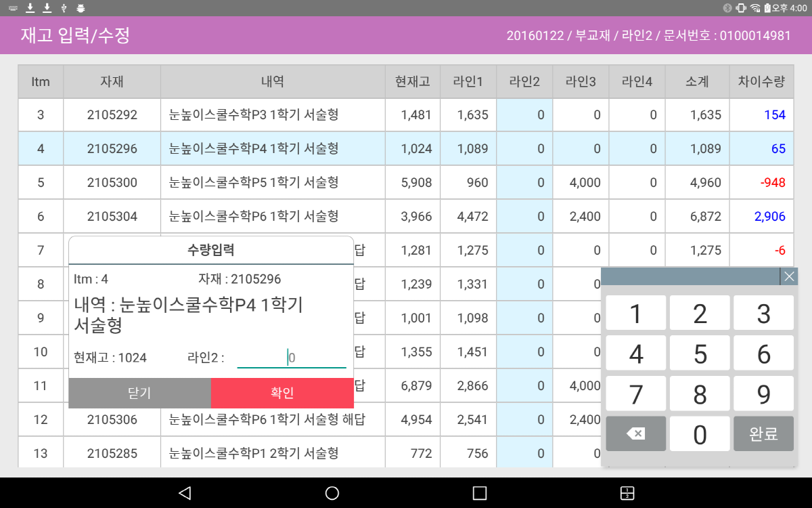Select material code 2105285
The height and width of the screenshot is (508, 812).
click(x=112, y=454)
